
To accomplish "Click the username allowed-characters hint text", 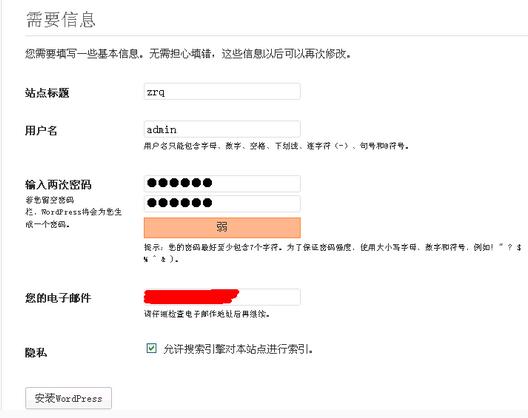I will click(276, 146).
